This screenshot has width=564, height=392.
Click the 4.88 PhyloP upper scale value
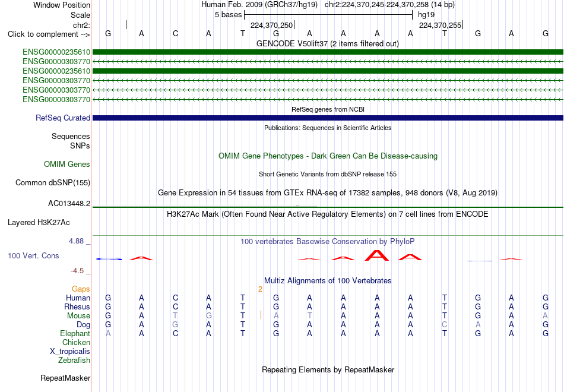point(76,241)
